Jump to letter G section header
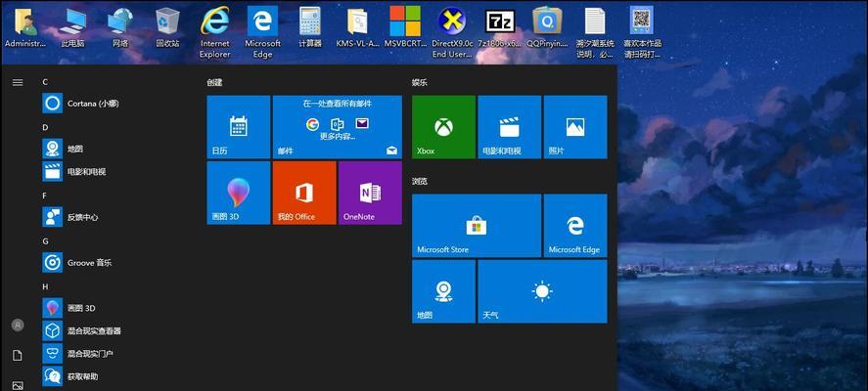This screenshot has width=868, height=391. click(x=45, y=241)
